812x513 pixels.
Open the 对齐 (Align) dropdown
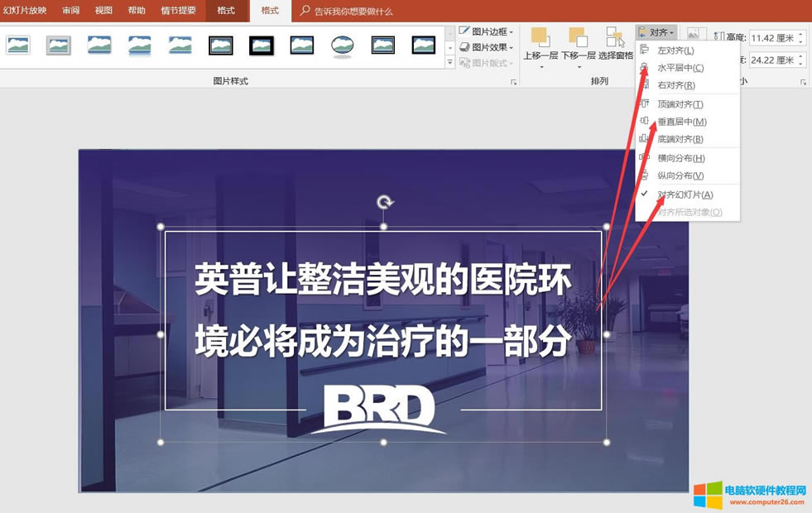point(656,31)
